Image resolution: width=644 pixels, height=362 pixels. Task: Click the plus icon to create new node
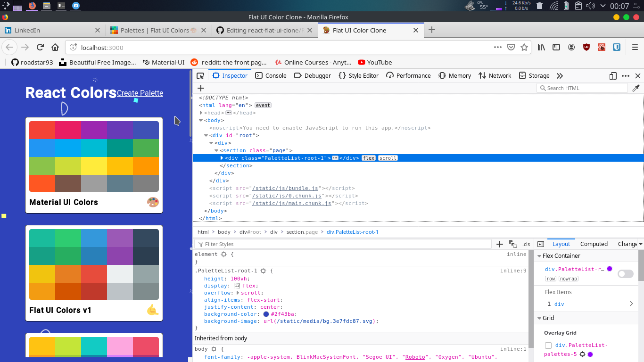click(201, 88)
